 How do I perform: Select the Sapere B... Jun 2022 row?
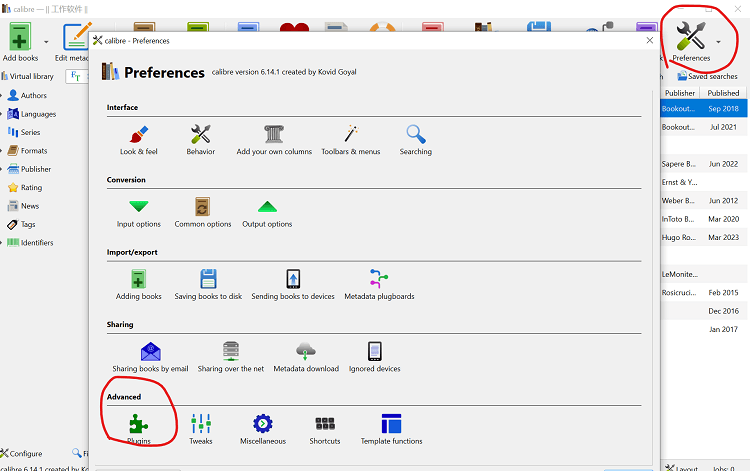point(704,164)
